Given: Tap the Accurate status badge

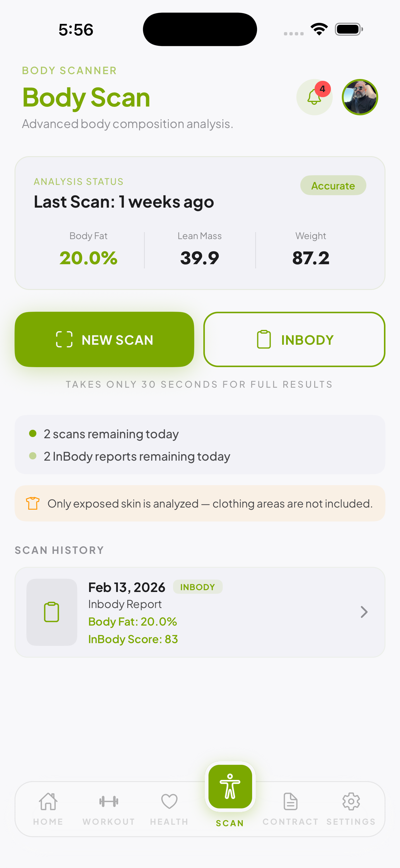Looking at the screenshot, I should [x=333, y=185].
